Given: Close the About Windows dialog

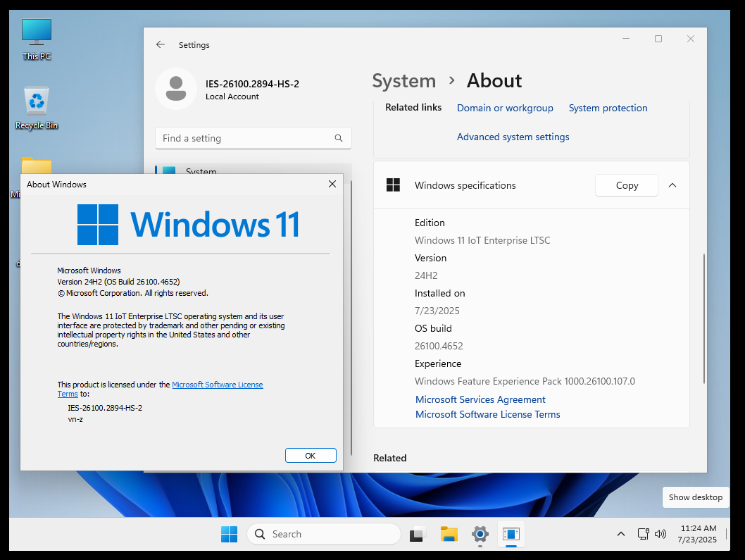Looking at the screenshot, I should [332, 184].
